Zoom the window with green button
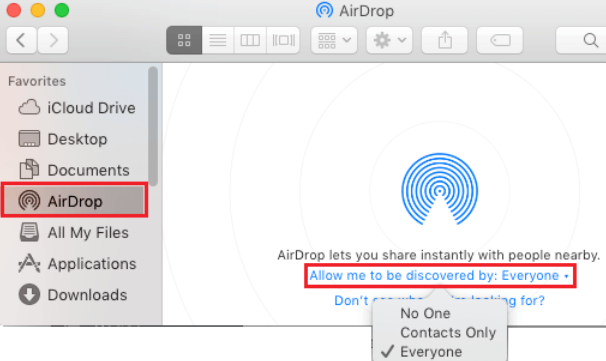The width and height of the screenshot is (606, 361). pyautogui.click(x=62, y=10)
